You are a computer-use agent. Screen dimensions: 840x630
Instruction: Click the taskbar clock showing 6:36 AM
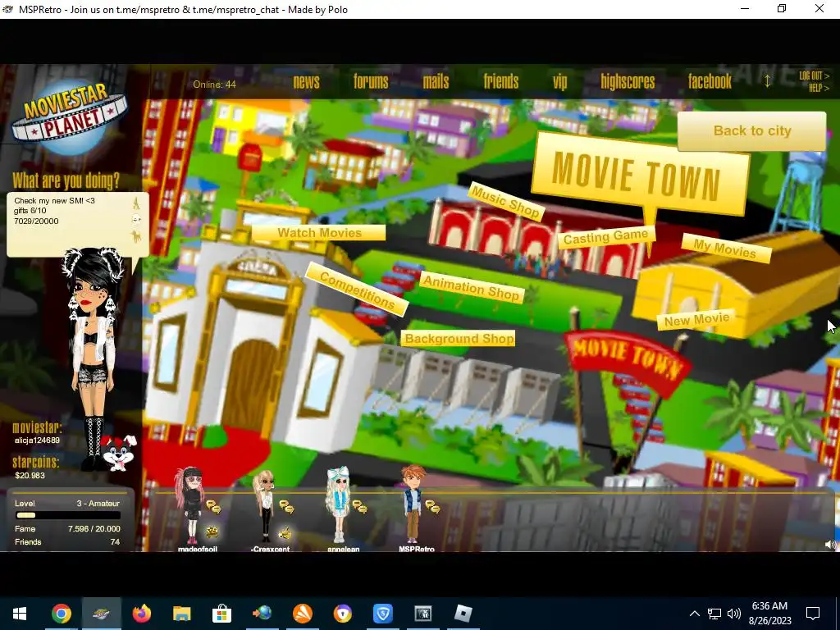coord(769,614)
